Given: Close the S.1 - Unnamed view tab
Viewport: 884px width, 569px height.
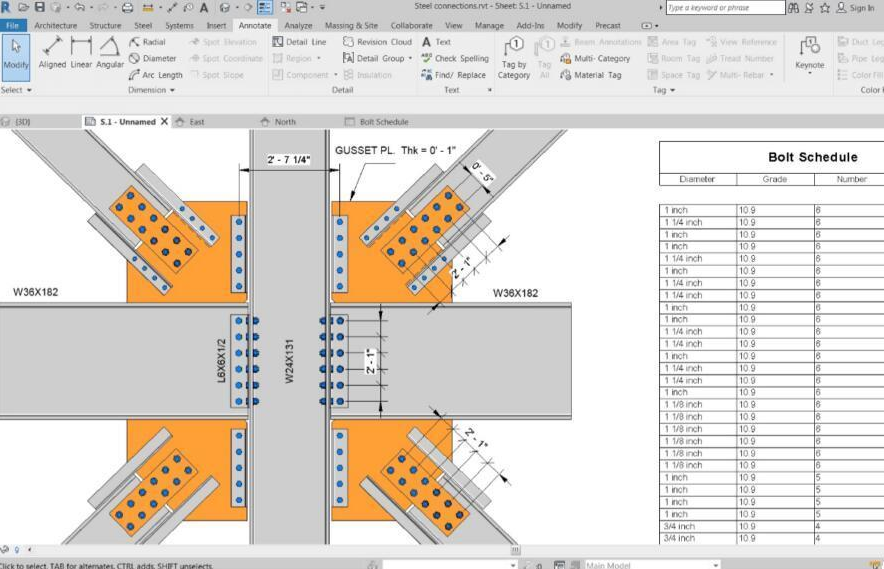Looking at the screenshot, I should tap(164, 121).
